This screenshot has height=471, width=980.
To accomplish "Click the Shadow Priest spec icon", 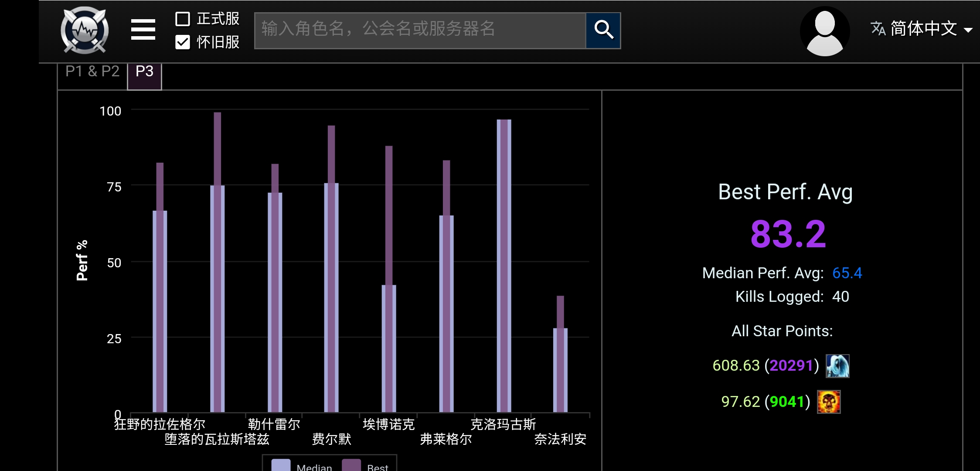I will [837, 365].
